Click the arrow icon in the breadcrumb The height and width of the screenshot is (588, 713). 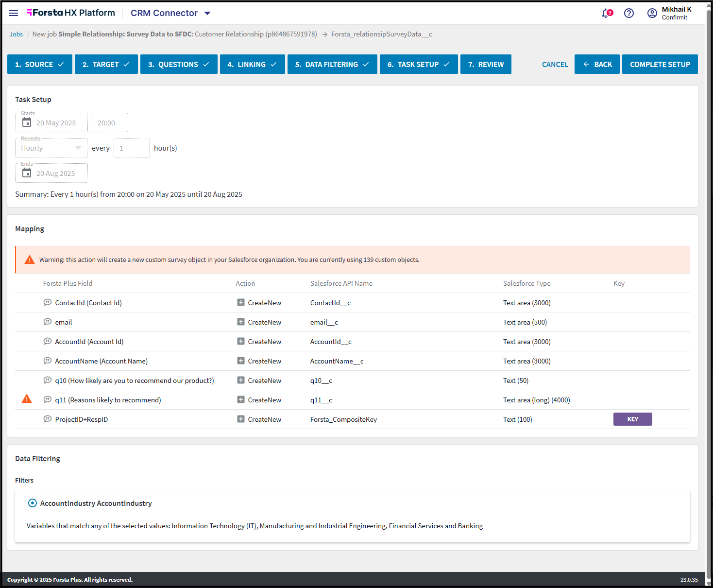[x=324, y=35]
